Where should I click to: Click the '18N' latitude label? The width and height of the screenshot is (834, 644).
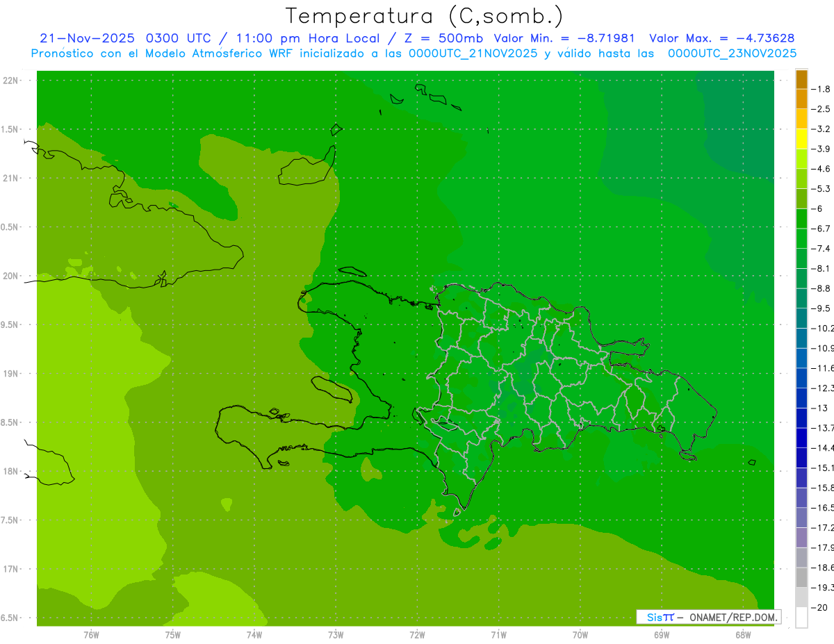[x=12, y=472]
